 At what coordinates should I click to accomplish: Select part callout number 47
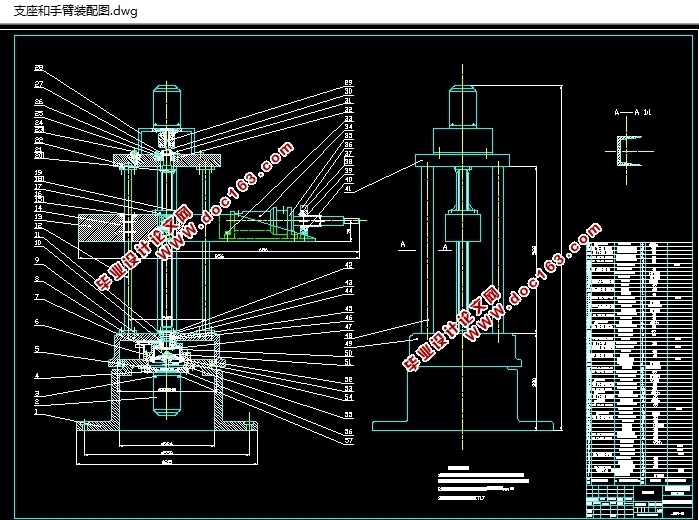(348, 326)
